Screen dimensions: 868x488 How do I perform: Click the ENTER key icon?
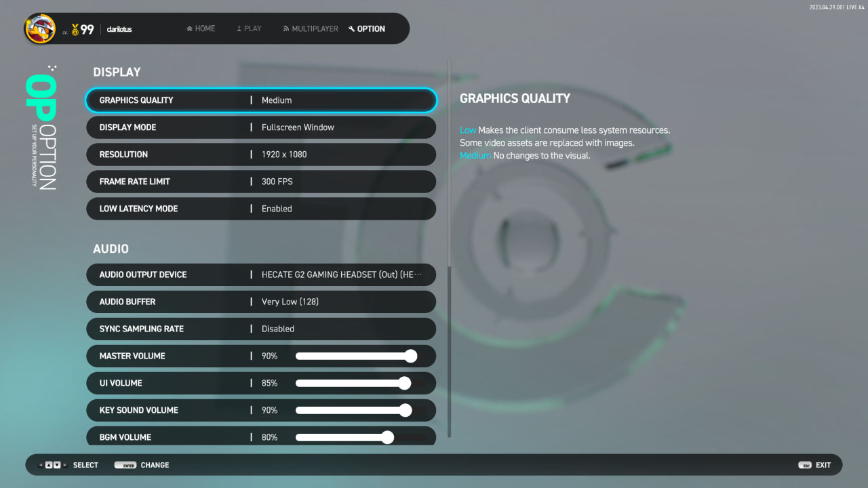[x=125, y=465]
